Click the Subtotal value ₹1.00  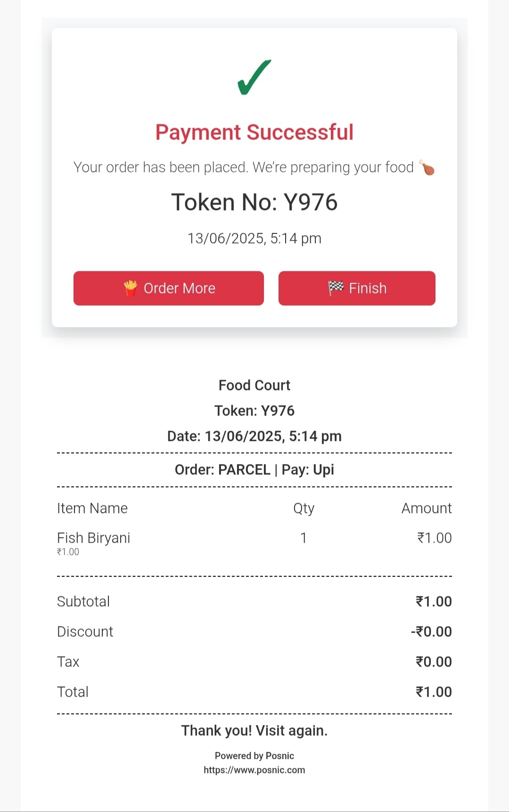(434, 601)
